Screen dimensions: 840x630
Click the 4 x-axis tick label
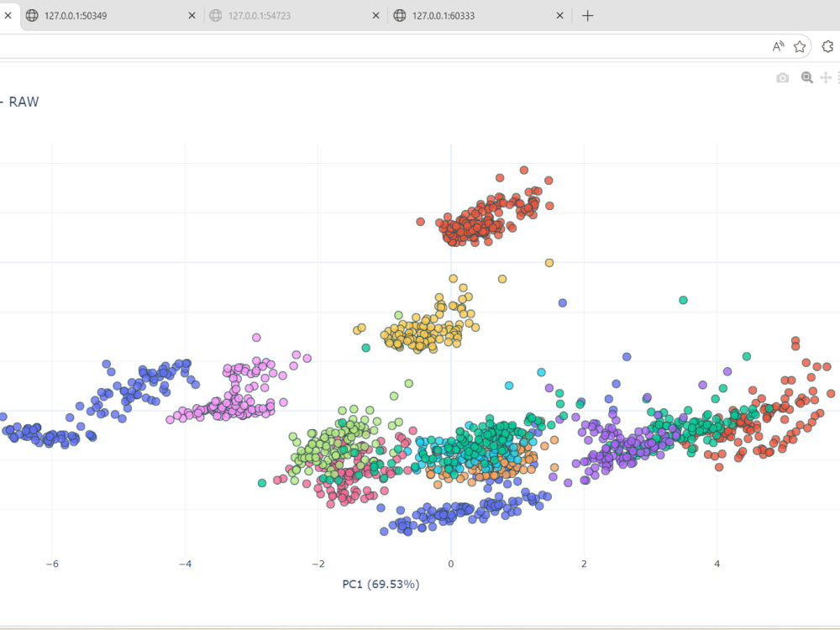point(717,564)
